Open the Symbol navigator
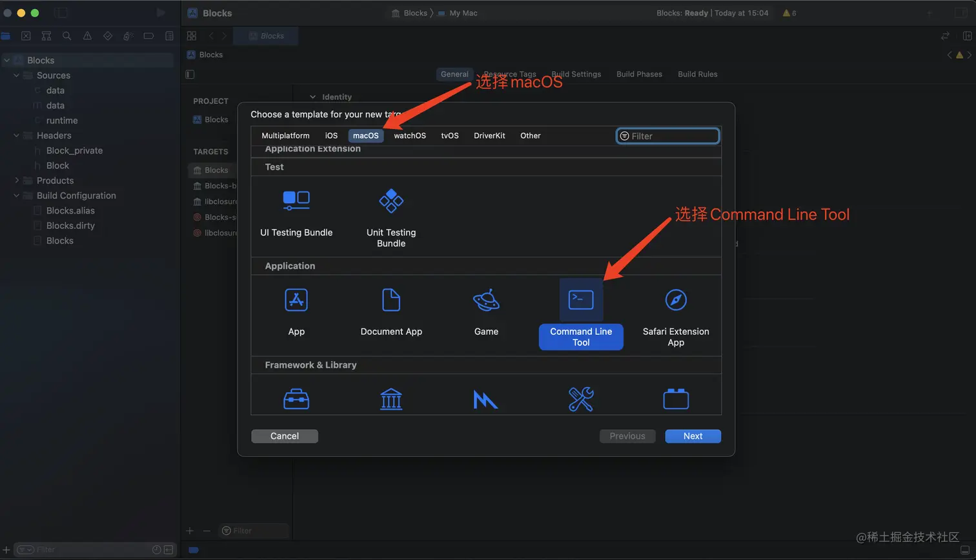 pyautogui.click(x=46, y=36)
